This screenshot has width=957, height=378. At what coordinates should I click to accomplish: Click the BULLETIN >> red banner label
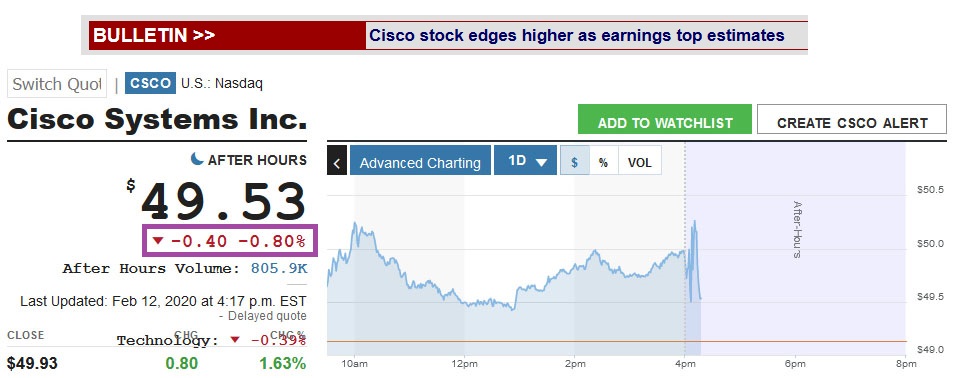coord(227,35)
